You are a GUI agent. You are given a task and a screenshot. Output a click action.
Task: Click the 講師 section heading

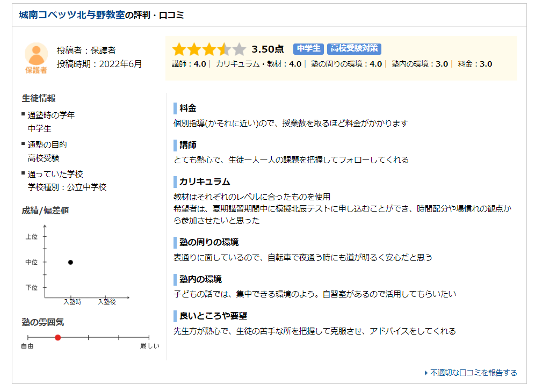188,145
